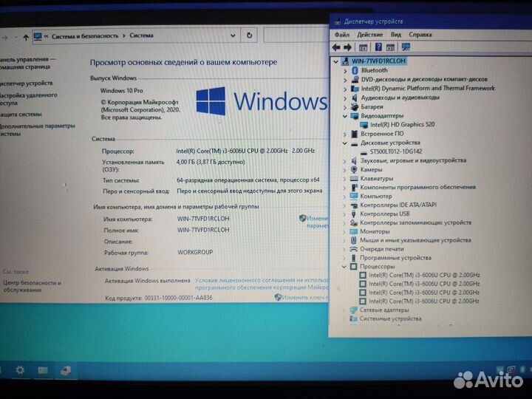Click the up arrow in System window
This screenshot has width=532, height=399.
pos(26,38)
